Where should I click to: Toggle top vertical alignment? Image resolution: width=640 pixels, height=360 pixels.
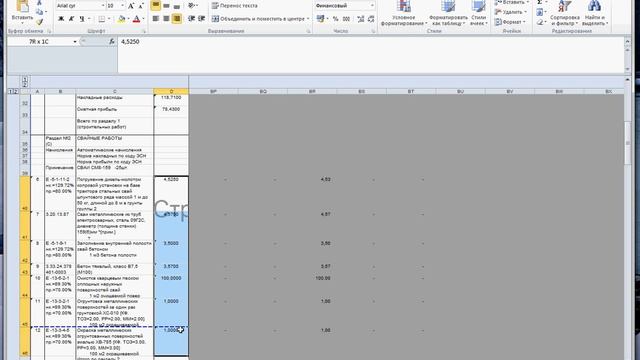click(x=156, y=6)
